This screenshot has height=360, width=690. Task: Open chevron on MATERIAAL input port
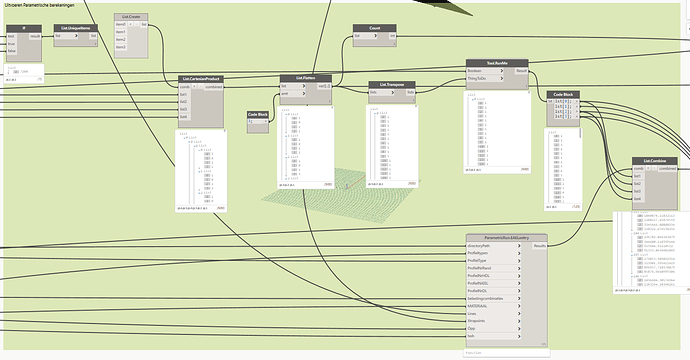(519, 306)
